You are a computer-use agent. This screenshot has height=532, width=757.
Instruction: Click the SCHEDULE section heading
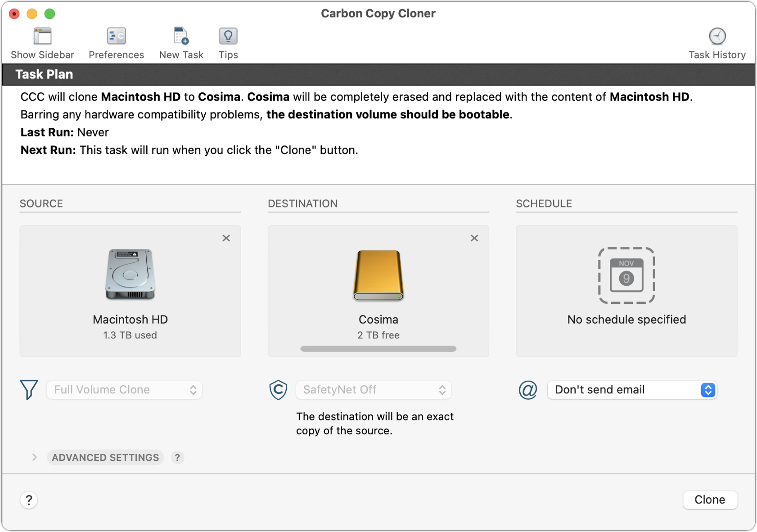544,203
